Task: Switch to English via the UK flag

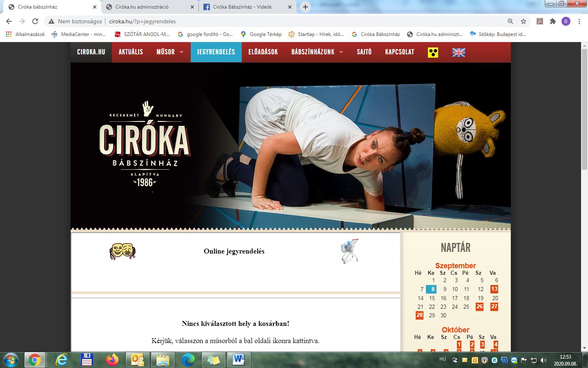Action: tap(459, 52)
